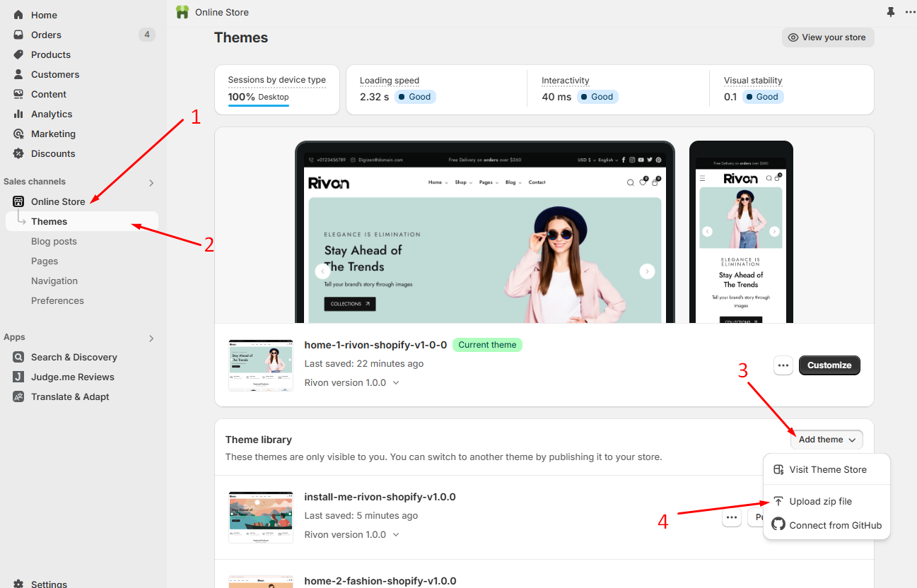
Task: Open Blog posts in sidebar
Action: [54, 241]
